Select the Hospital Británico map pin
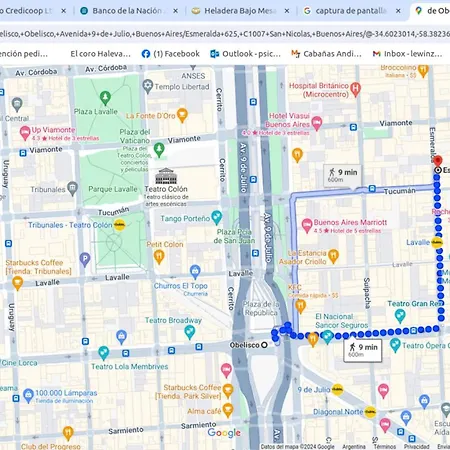Screen dimensions: 450x450 pos(356,89)
